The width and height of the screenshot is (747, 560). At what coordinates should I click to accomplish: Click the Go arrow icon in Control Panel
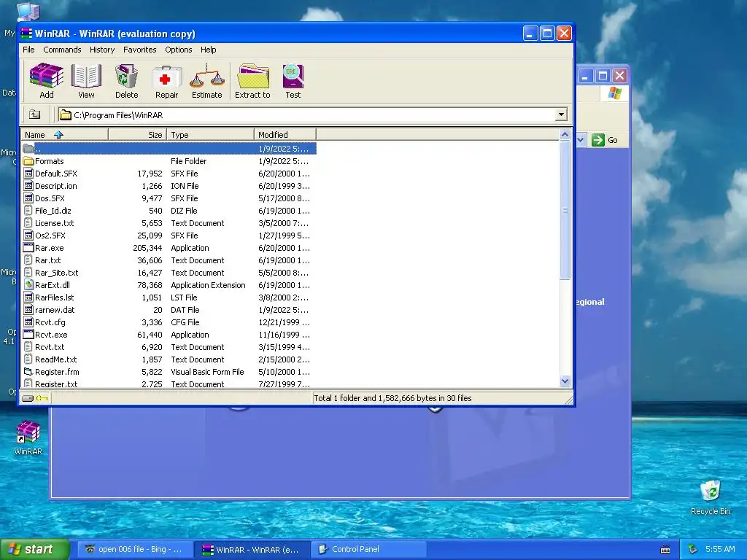point(597,140)
